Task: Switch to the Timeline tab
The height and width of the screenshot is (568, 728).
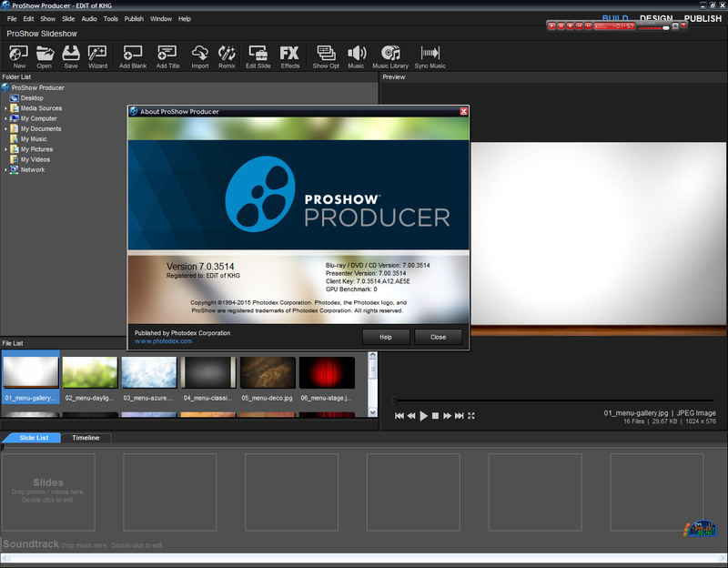Action: (86, 438)
